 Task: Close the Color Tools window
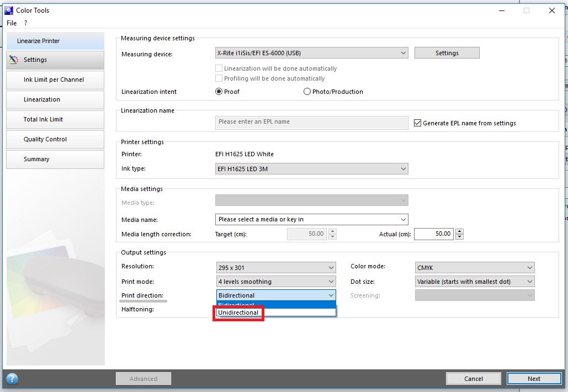[551, 10]
